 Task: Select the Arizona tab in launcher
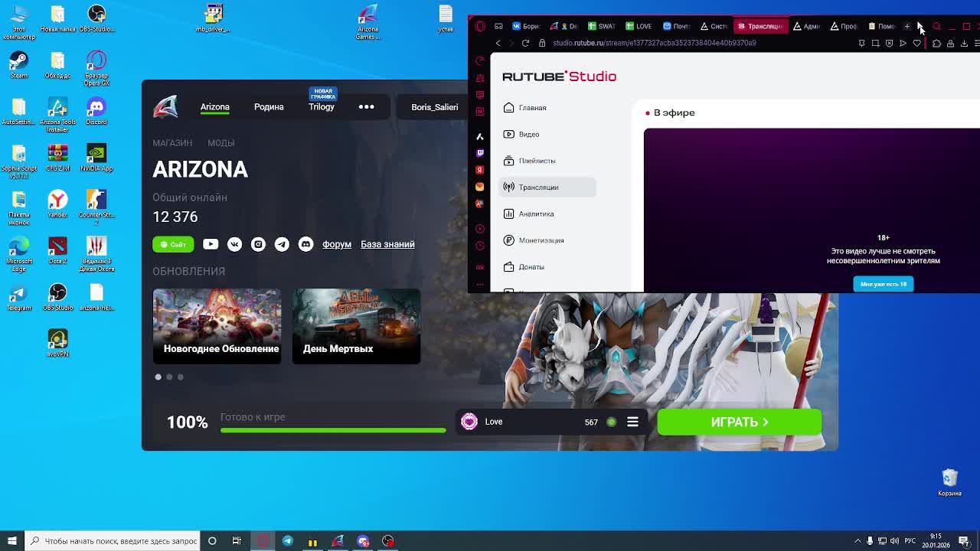pos(214,107)
